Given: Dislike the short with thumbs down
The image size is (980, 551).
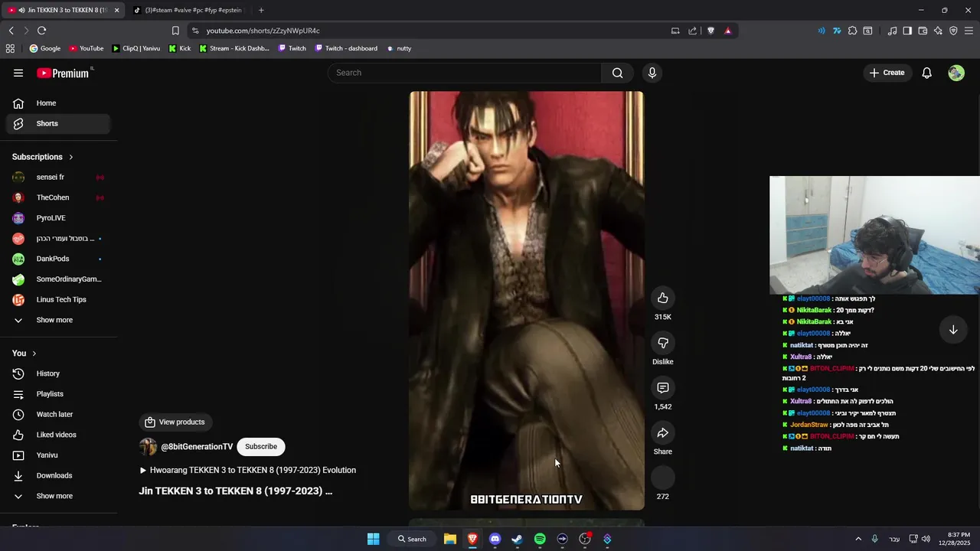Looking at the screenshot, I should (x=663, y=343).
